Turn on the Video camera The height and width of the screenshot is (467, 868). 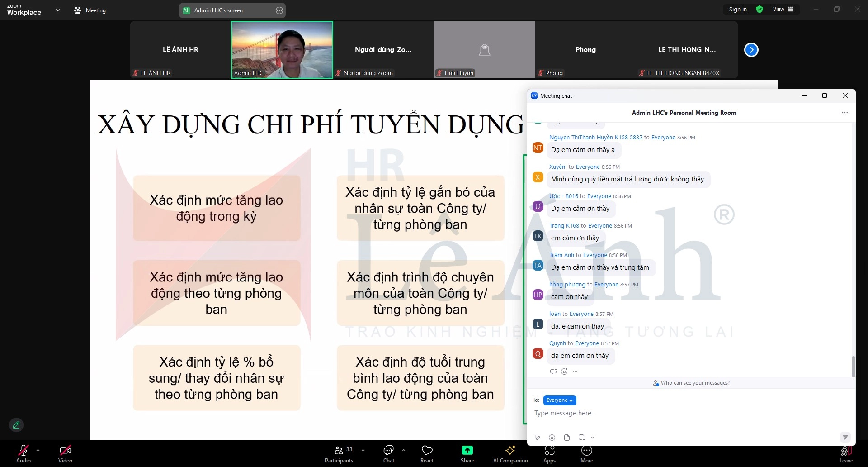(x=65, y=454)
